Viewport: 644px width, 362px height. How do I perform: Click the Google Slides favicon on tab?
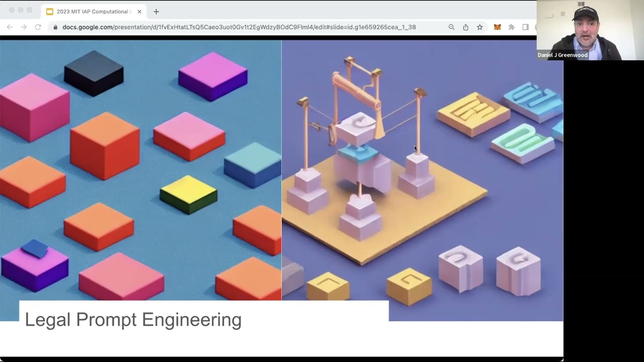tap(50, 12)
